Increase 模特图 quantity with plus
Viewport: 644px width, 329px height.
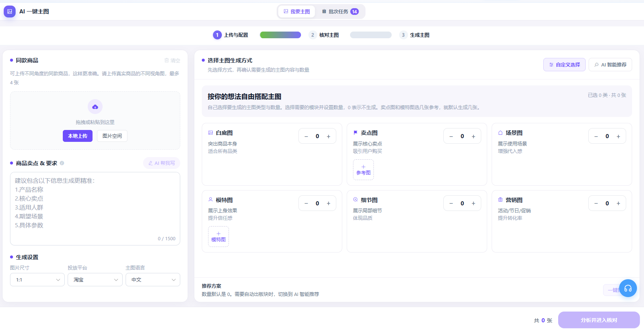(329, 203)
